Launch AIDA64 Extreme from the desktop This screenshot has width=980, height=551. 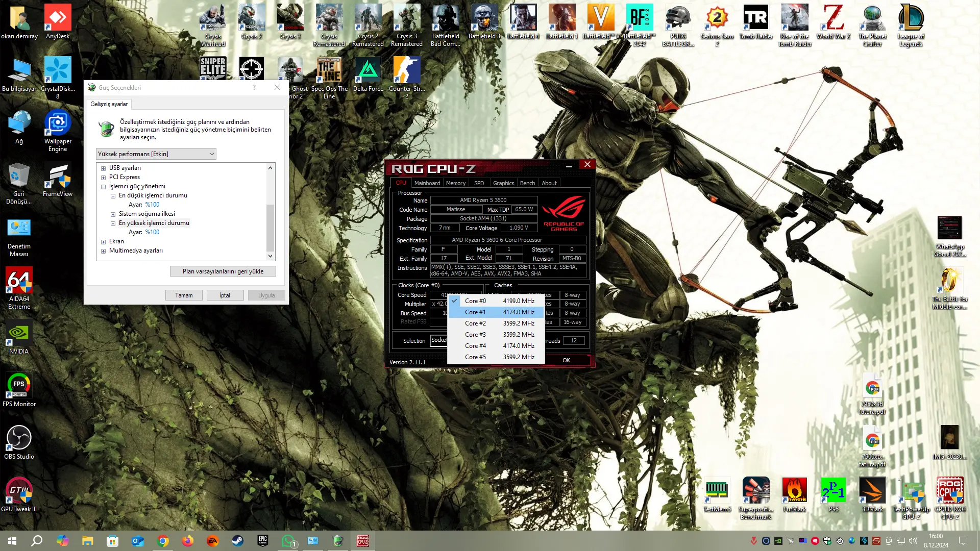point(19,288)
